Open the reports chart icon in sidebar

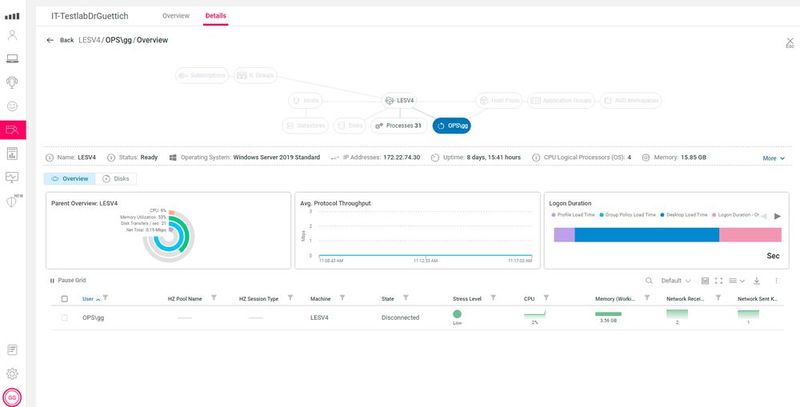click(12, 153)
